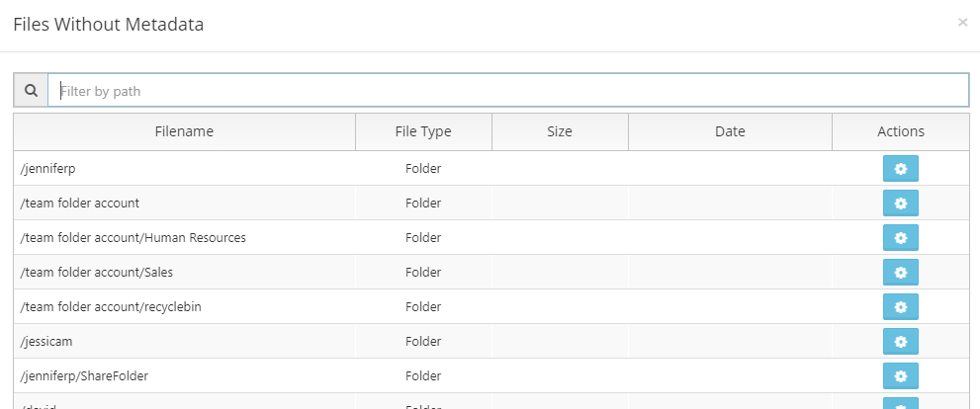980x409 pixels.
Task: Click gear icon for recyclebin folder row
Action: [900, 307]
